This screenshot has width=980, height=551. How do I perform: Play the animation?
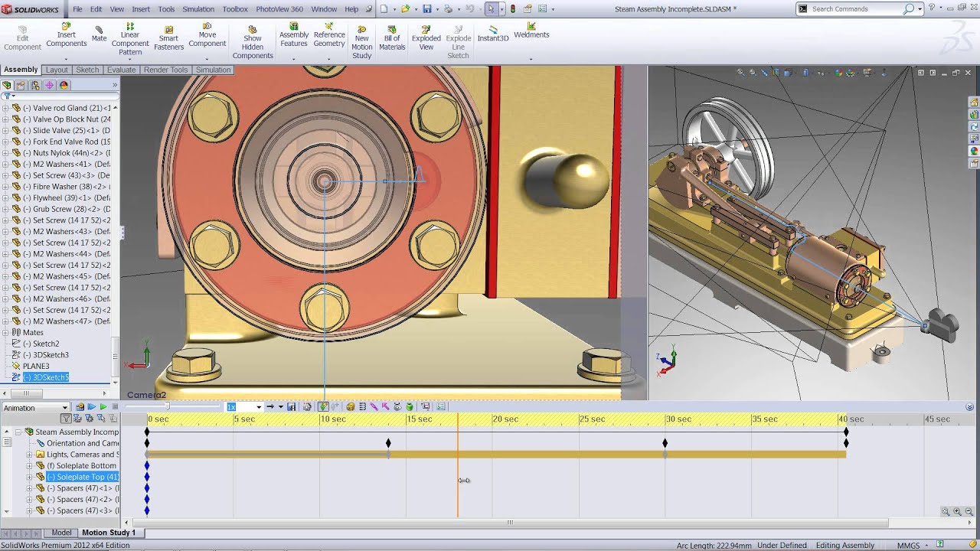pos(103,407)
